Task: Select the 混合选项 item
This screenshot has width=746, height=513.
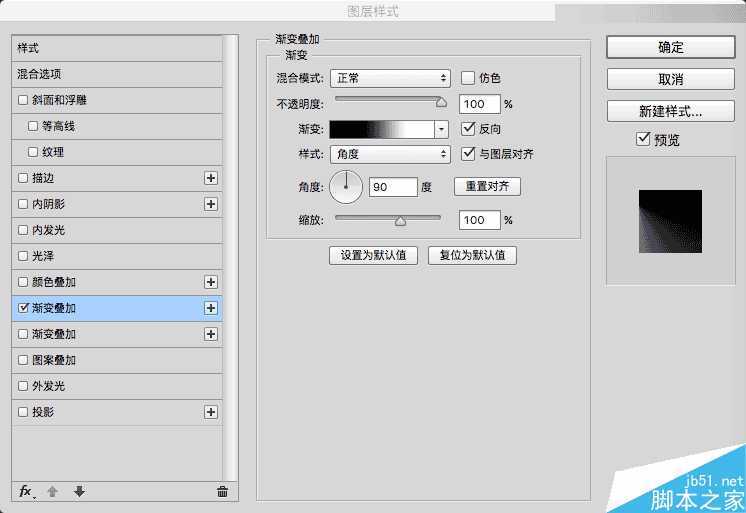Action: tap(117, 74)
